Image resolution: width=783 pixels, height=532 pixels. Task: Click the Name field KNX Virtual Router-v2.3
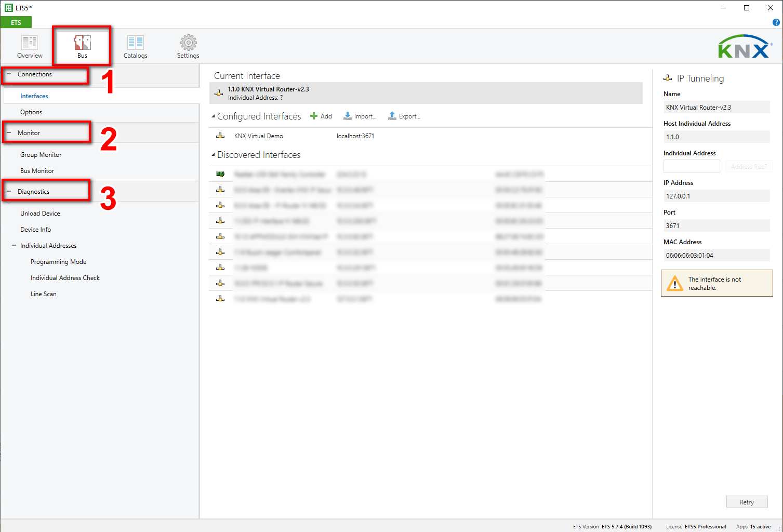click(x=716, y=107)
